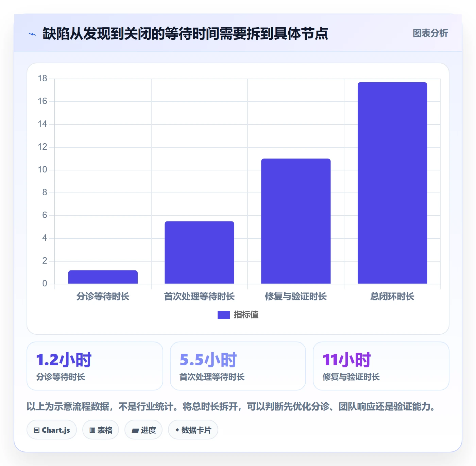Click the chart title about 缺陷 waiting time
Viewport: 476px width, 466px height.
(x=185, y=34)
